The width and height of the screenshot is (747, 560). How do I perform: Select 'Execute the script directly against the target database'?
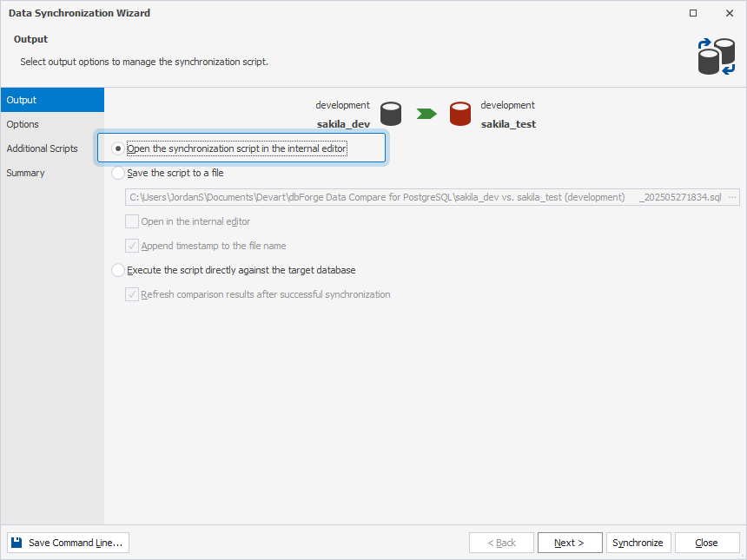pos(118,270)
